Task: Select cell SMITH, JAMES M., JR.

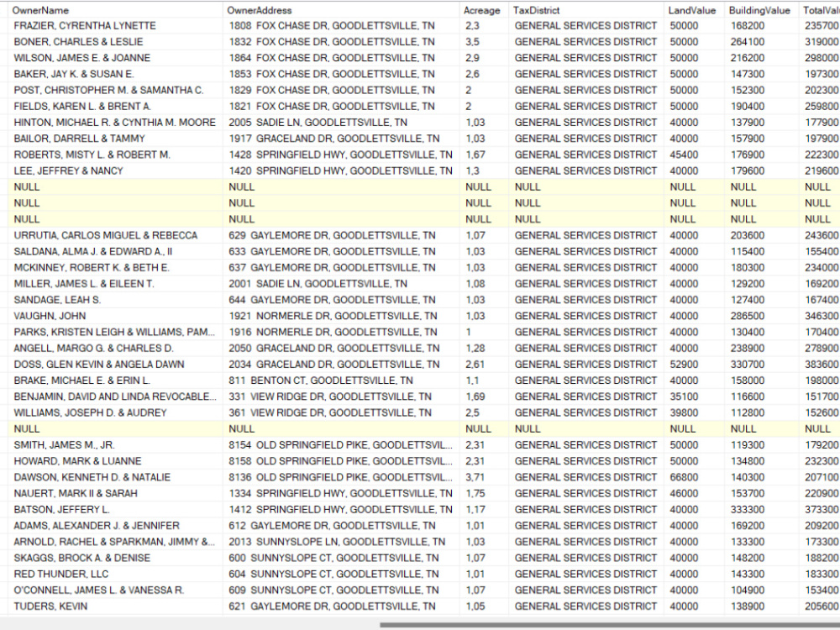Action: point(115,445)
